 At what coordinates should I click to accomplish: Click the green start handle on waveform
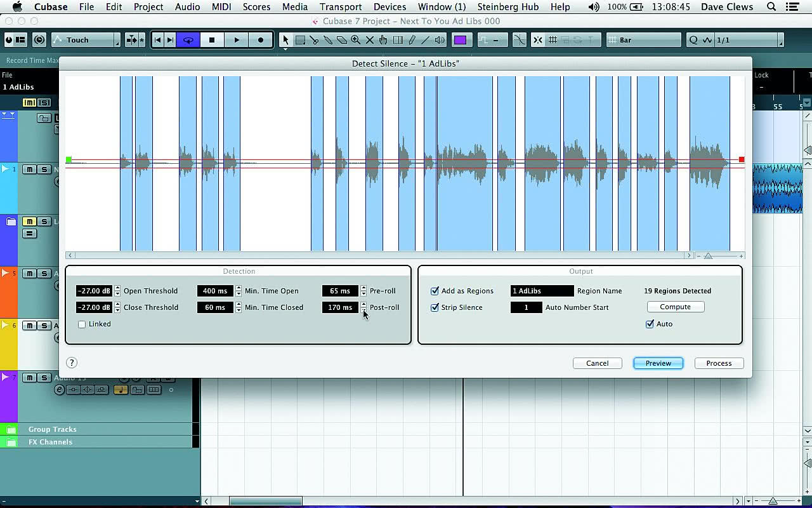point(69,160)
